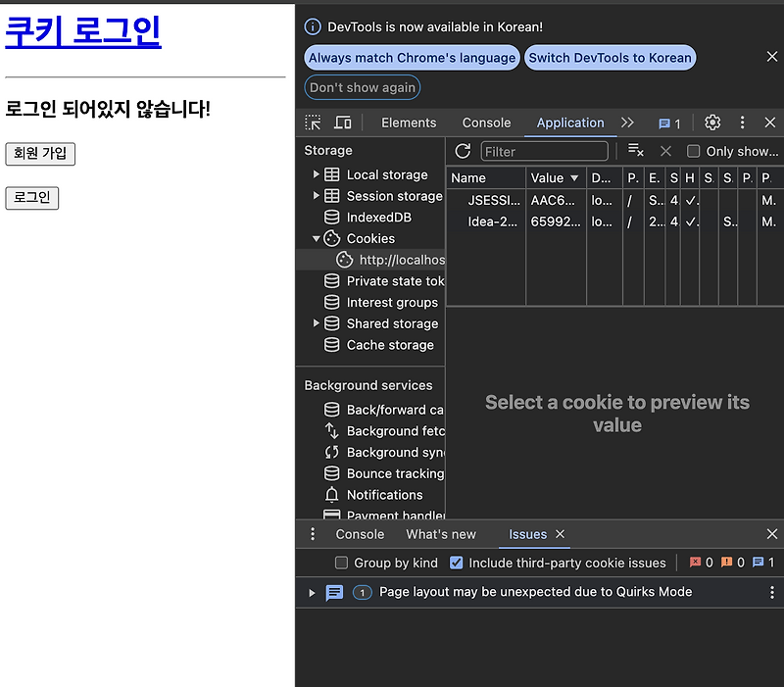Viewport: 784px width, 687px height.
Task: Clear the cookie filter with the clear icon
Action: pyautogui.click(x=665, y=151)
